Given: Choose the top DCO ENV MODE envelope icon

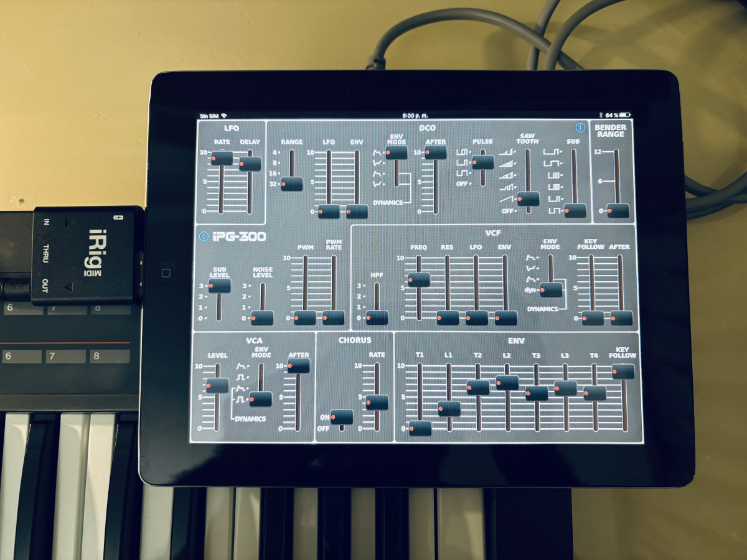Looking at the screenshot, I should click(377, 152).
